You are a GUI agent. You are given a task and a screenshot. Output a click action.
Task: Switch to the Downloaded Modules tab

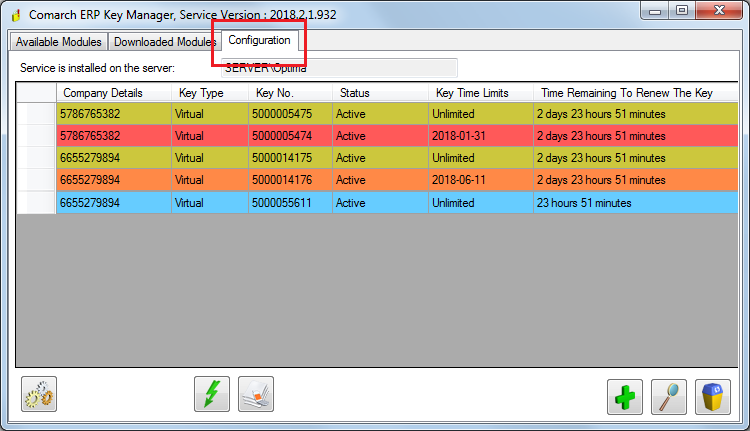165,42
